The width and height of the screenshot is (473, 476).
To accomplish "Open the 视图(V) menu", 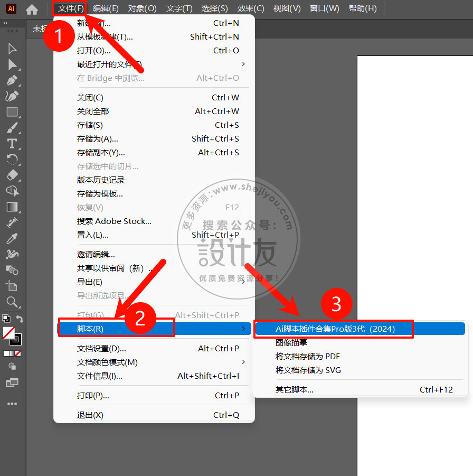I will click(x=287, y=8).
